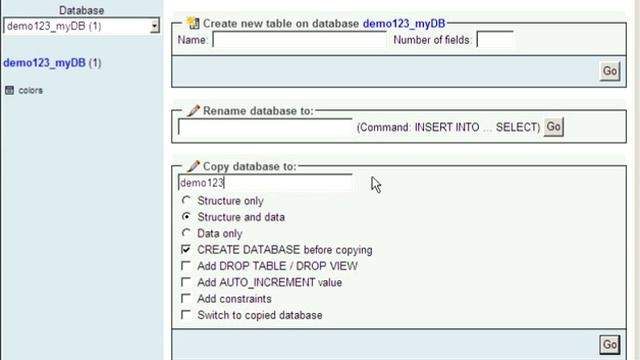Uncheck CREATE DATABASE before copying
Screen dimensions: 640x360
[x=186, y=249]
